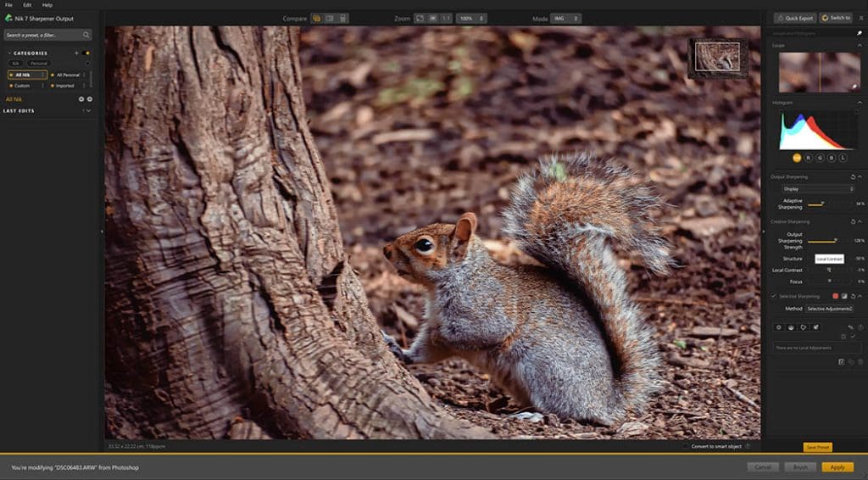Choose the Custom category
Screen dimensions: 868x480
(27, 86)
